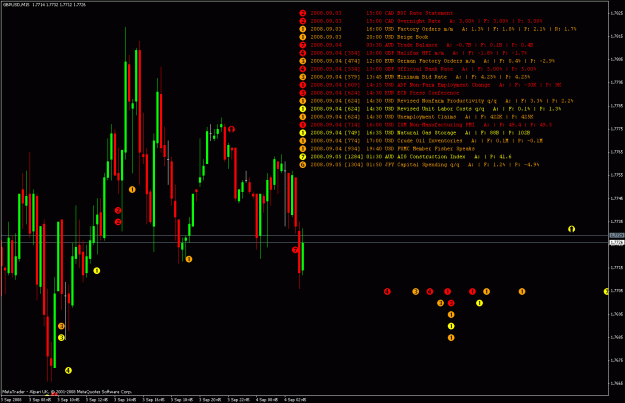Select the lone yellow marker at the far right
This screenshot has width=625, height=403.
click(x=572, y=229)
